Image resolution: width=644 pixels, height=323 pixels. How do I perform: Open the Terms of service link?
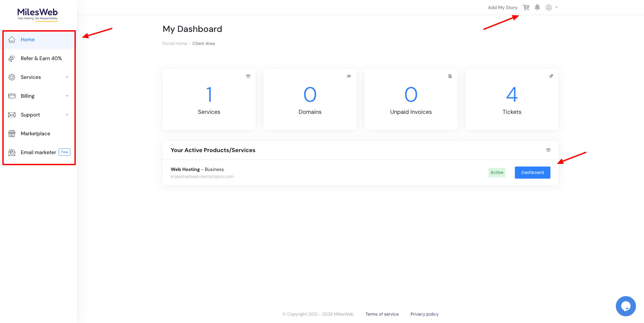(382, 314)
